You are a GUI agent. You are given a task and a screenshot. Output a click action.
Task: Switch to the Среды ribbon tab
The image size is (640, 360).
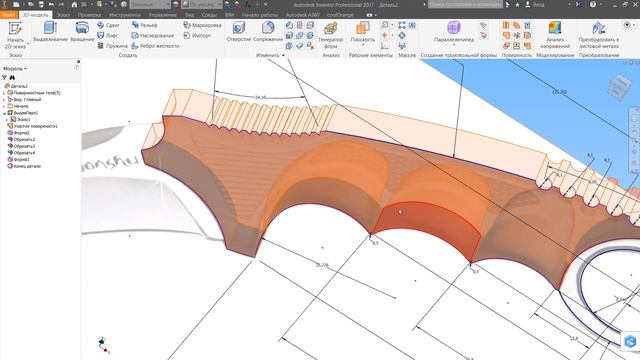pos(209,15)
